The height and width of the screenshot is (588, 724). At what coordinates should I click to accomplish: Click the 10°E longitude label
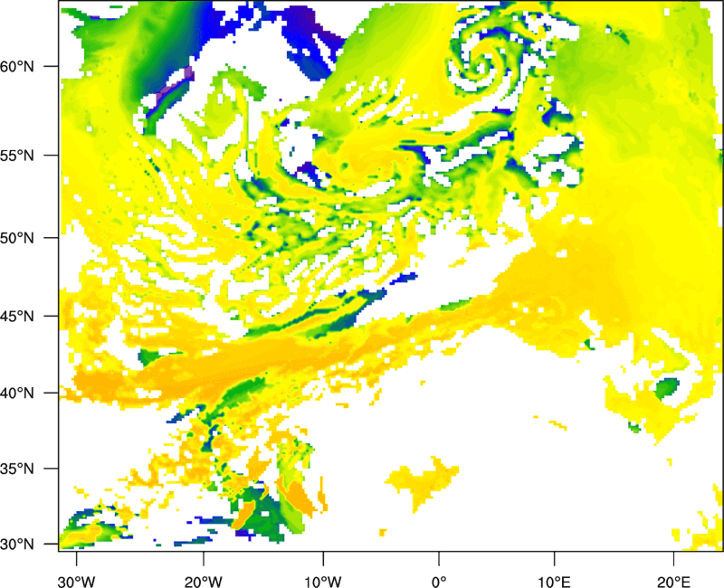[554, 582]
